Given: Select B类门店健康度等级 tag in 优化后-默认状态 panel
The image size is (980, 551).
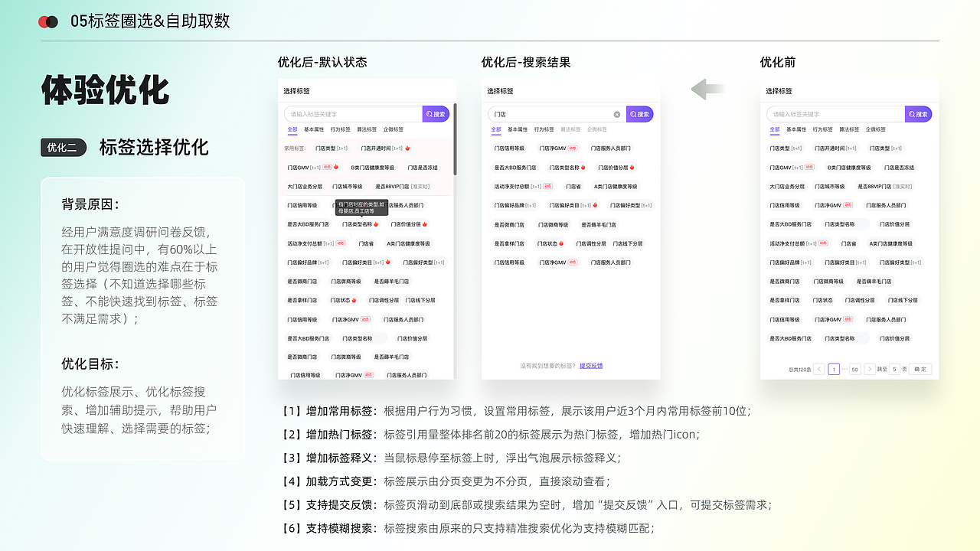Looking at the screenshot, I should pyautogui.click(x=373, y=168).
